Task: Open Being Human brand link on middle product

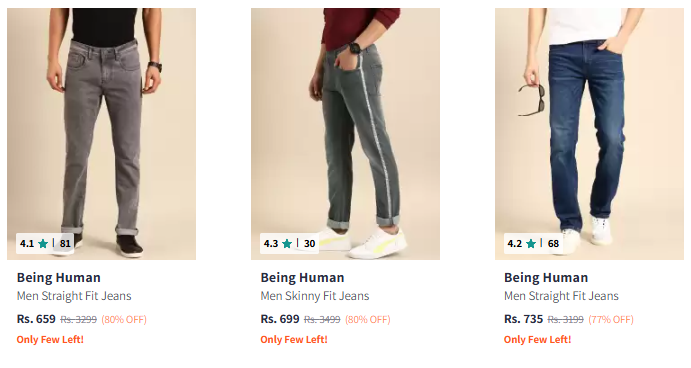Action: pyautogui.click(x=302, y=278)
